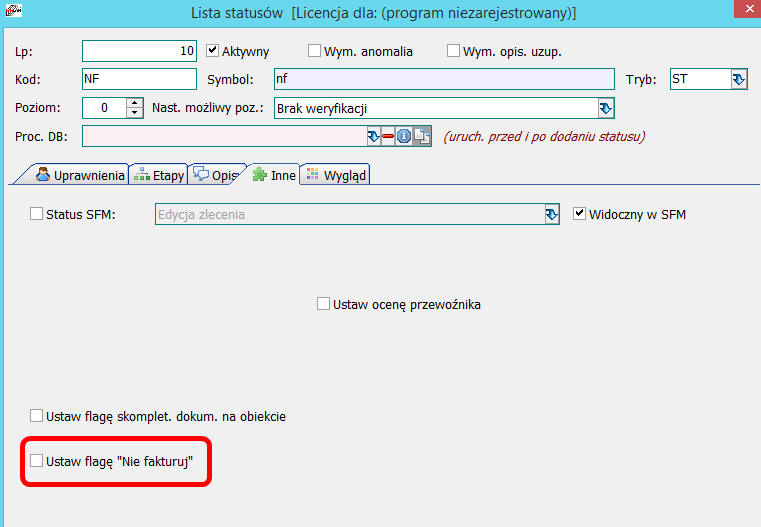Toggle the Widoczny w SFM checkbox
The height and width of the screenshot is (527, 761).
click(579, 214)
